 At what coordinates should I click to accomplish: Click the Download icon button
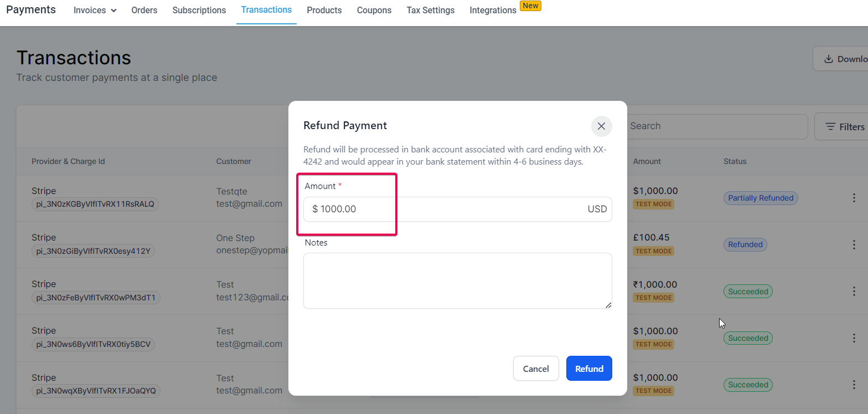tap(841, 59)
